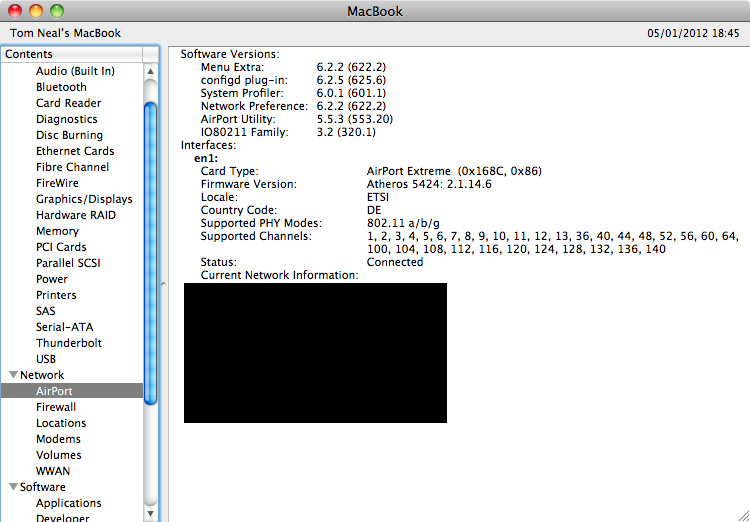The image size is (750, 522).
Task: Click the MacBook window title
Action: (375, 11)
